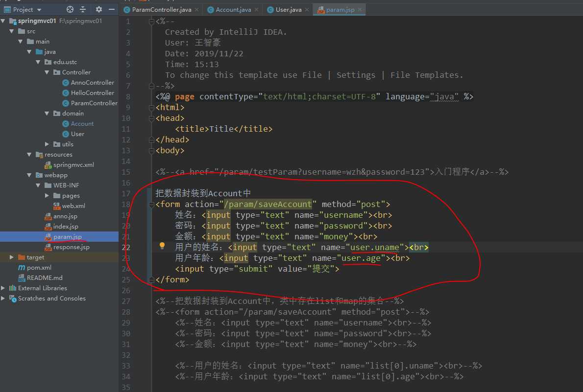This screenshot has height=392, width=583.
Task: Click "language="java"" on page directive line
Action: (x=422, y=96)
